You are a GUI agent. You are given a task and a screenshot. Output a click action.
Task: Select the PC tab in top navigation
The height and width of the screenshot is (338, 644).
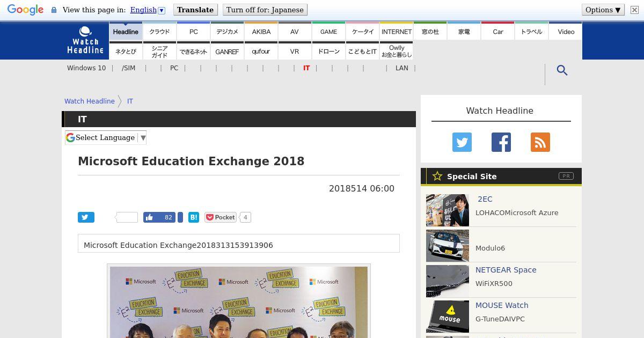point(193,32)
